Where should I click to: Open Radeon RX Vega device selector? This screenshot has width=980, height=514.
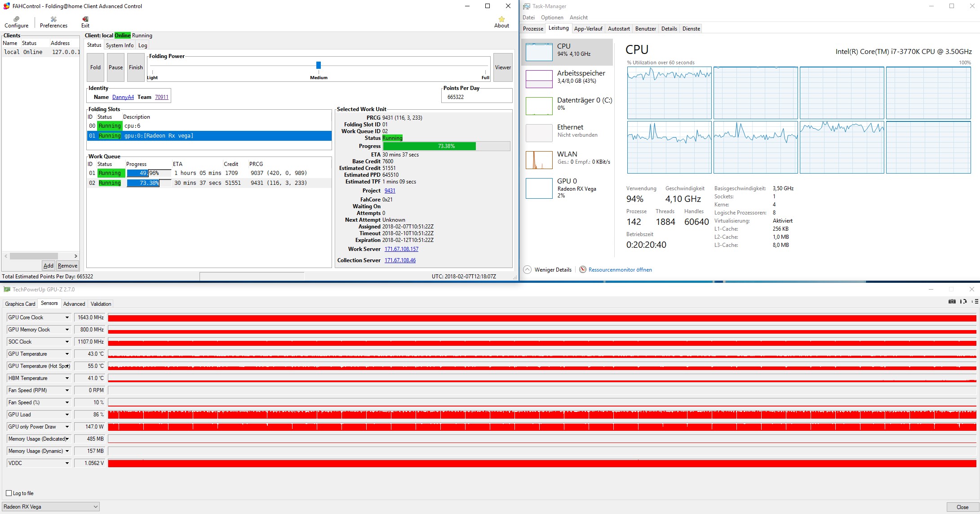click(x=51, y=507)
